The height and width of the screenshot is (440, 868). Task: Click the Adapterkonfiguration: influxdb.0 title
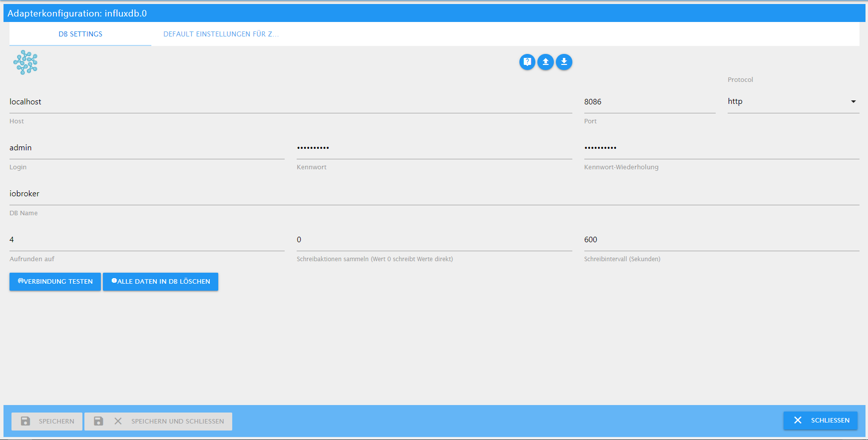[77, 13]
